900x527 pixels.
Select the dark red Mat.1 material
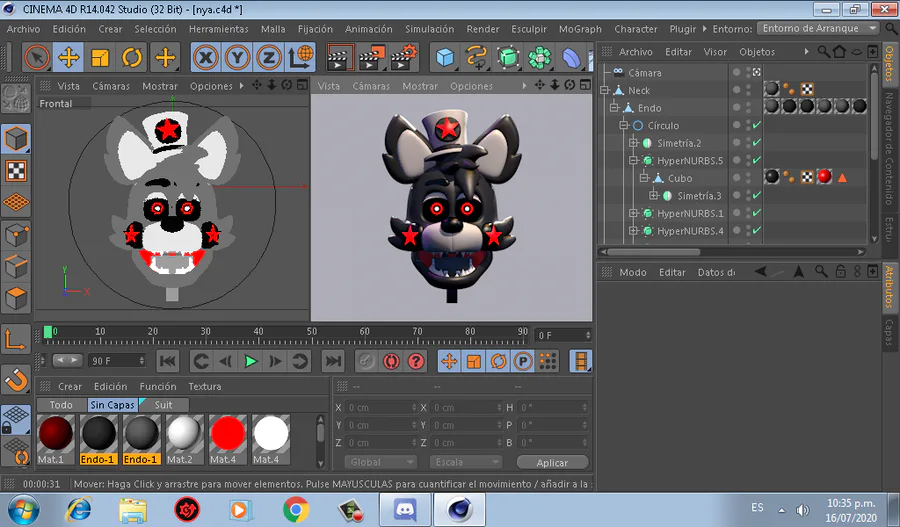point(56,439)
